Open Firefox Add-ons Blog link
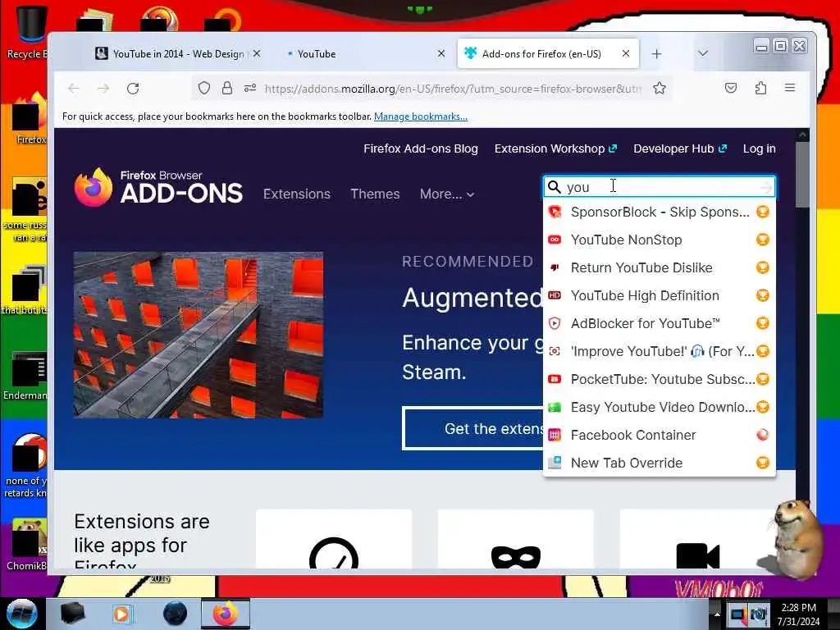Image resolution: width=840 pixels, height=630 pixels. tap(421, 149)
